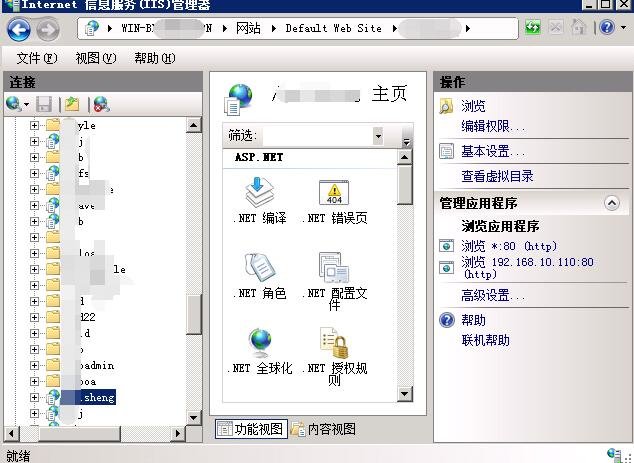
Task: Click the filter toolbar overflow chevron
Action: pos(406,142)
